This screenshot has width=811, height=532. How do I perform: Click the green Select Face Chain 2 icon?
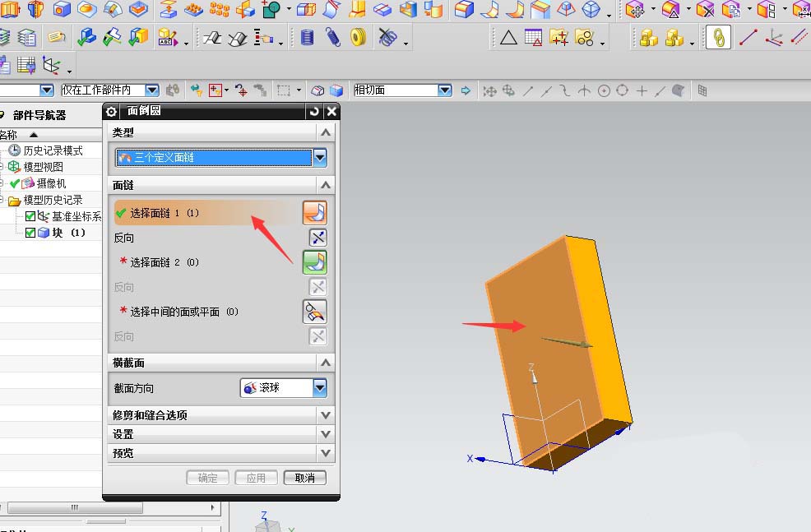314,262
